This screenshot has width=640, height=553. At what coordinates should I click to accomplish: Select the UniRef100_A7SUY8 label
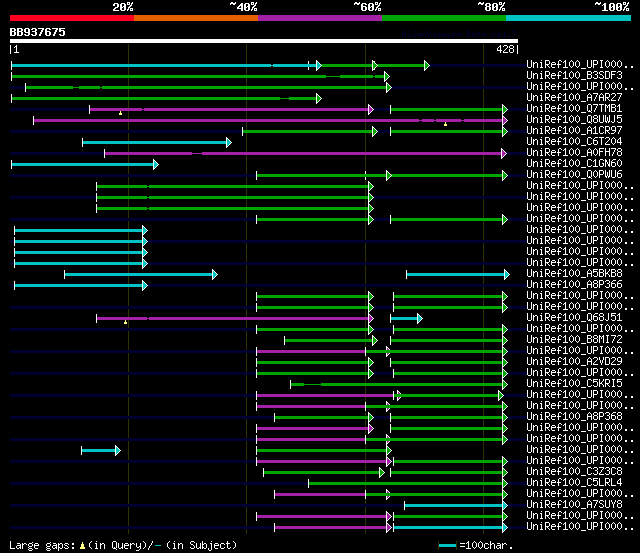click(574, 505)
